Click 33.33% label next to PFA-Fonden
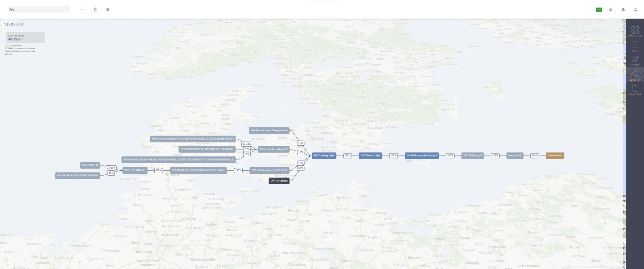This screenshot has width=644, height=269. 111,168
